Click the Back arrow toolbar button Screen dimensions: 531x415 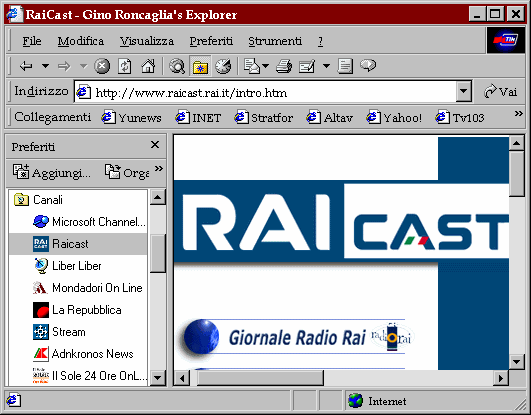tap(26, 66)
